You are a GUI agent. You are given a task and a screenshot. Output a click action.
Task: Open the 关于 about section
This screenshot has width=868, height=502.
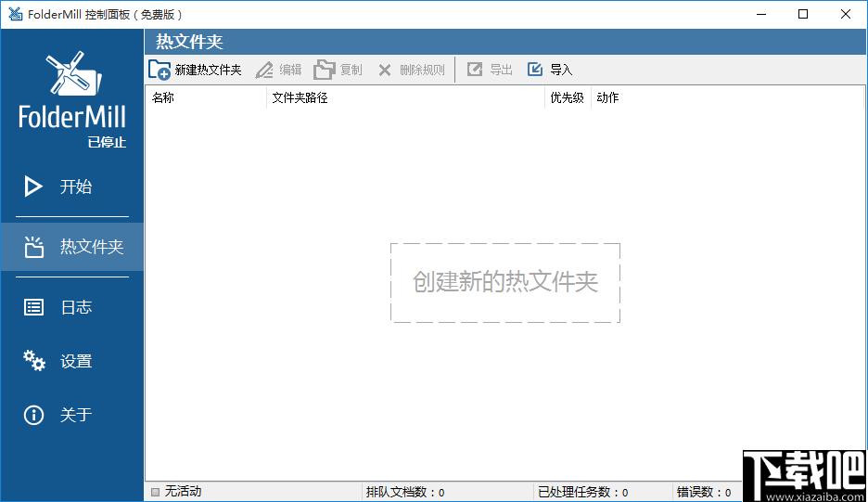(72, 415)
